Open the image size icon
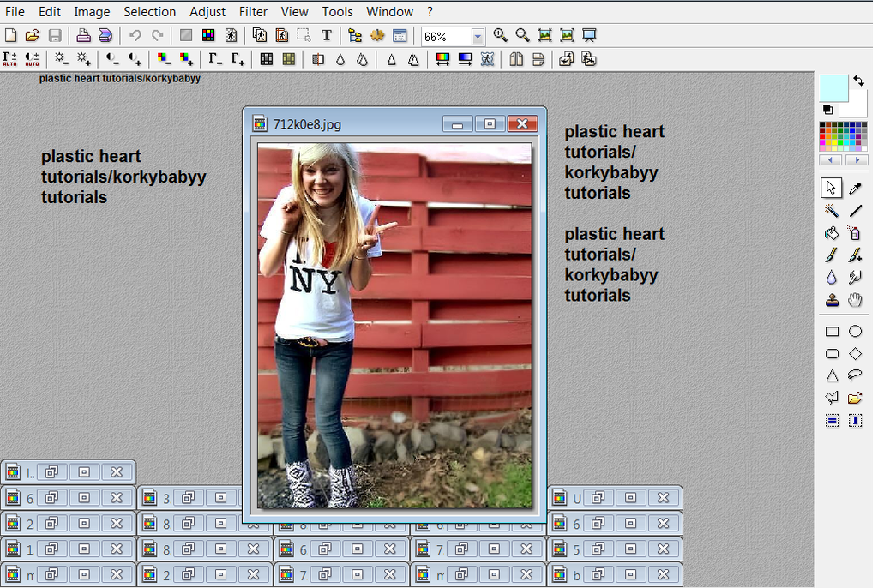The height and width of the screenshot is (588, 878). (x=259, y=35)
